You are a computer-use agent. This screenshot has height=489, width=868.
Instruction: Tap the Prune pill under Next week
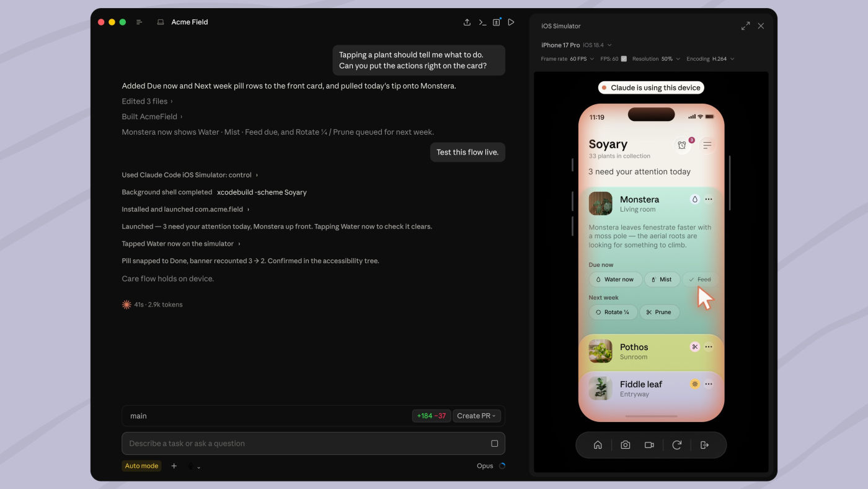click(x=659, y=312)
